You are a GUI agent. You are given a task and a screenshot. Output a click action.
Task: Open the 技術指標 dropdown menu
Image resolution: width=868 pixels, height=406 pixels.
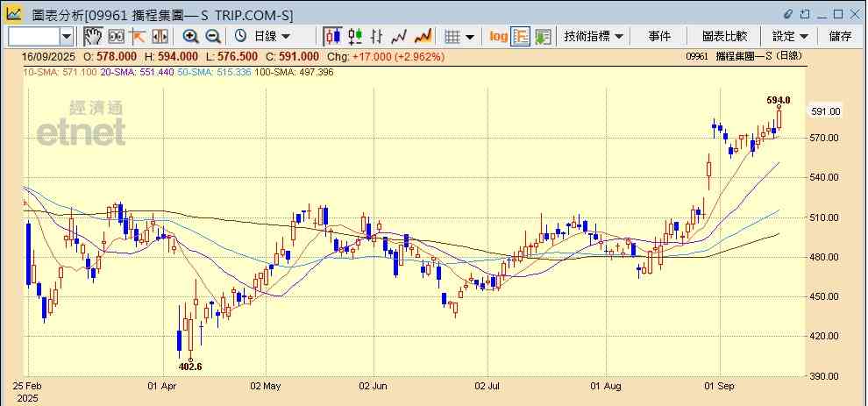[x=593, y=37]
